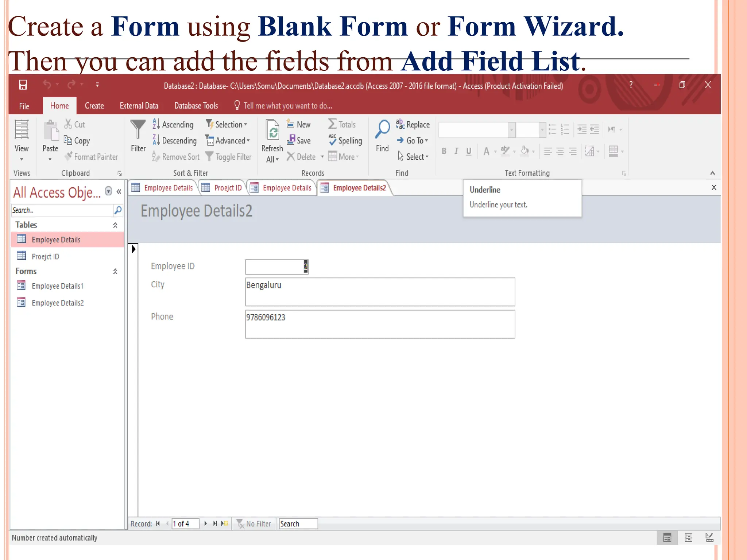Open the Select dropdown in Find group

click(x=413, y=157)
